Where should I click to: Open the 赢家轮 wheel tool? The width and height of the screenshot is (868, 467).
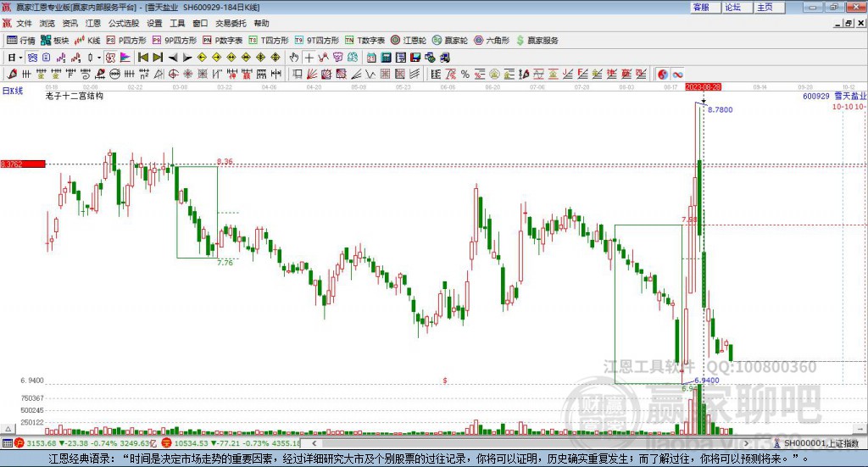pyautogui.click(x=450, y=41)
